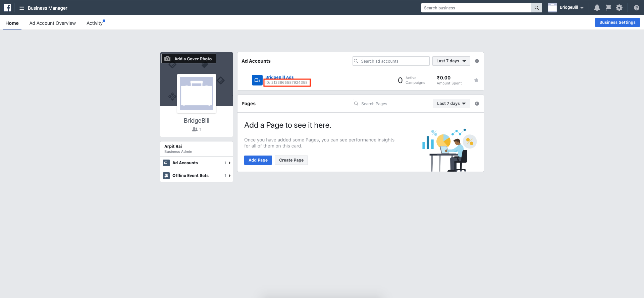
Task: Open the BridgeBill Ads account link
Action: pos(279,77)
